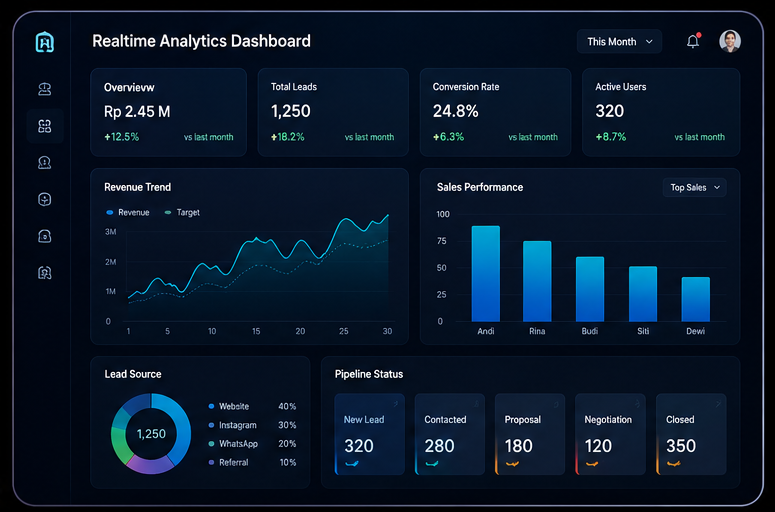
Task: Click the 30% value beside Instagram
Action: [287, 425]
